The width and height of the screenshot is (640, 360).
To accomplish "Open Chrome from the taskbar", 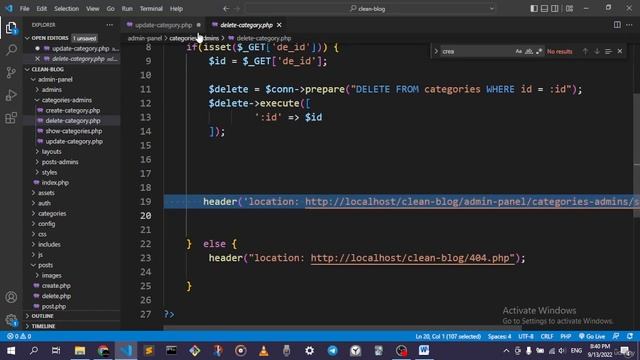I will point(103,351).
